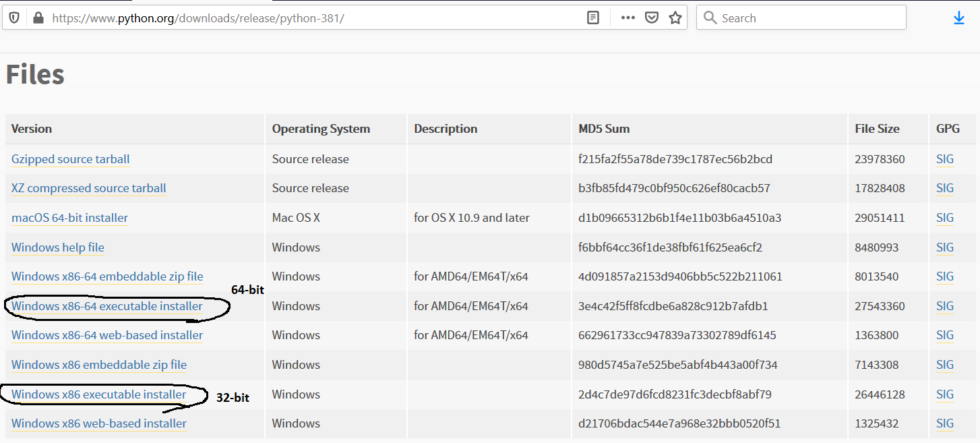Download Windows x86 web-based installer
Screen dimensions: 980x443
click(x=99, y=423)
